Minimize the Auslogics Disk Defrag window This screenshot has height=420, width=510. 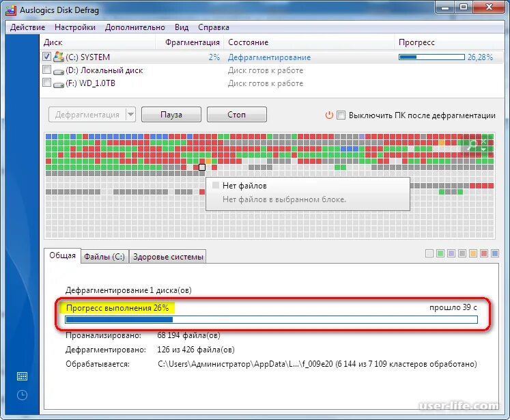(x=445, y=8)
